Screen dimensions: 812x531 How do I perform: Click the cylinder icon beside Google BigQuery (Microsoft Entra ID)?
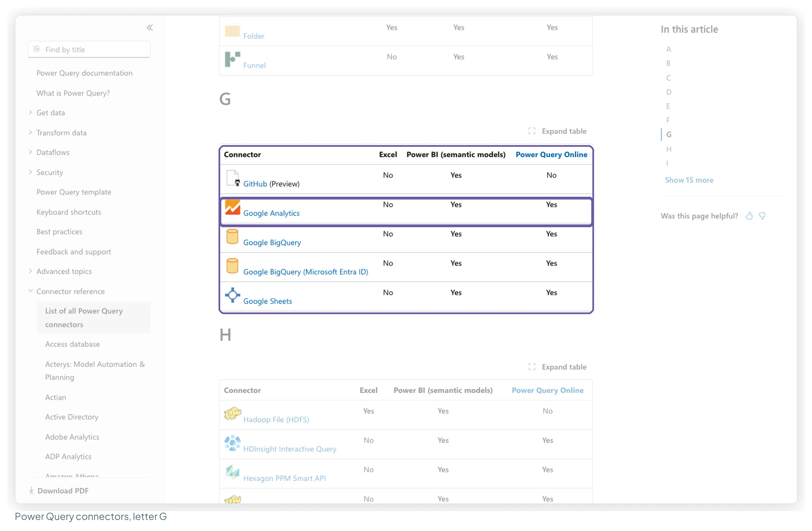point(232,266)
